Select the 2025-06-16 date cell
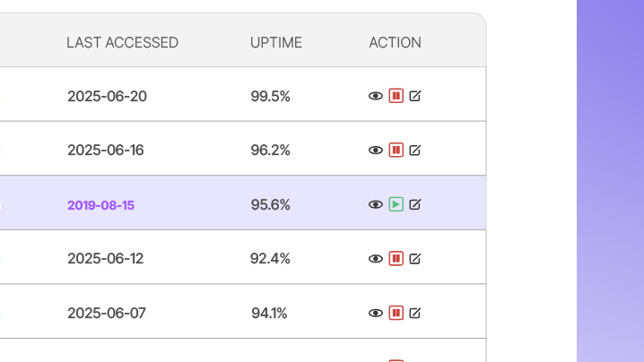The height and width of the screenshot is (362, 644). click(105, 151)
